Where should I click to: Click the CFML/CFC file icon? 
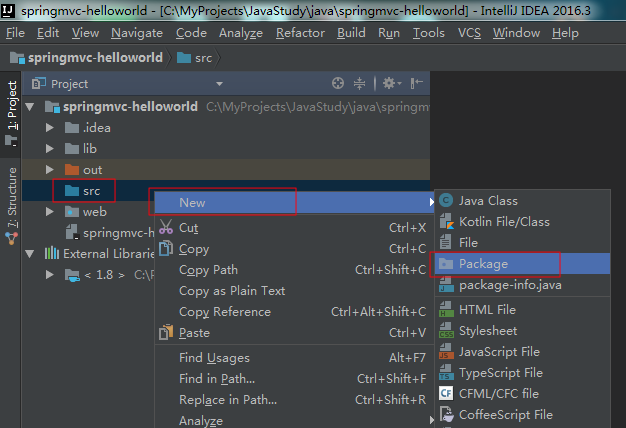[446, 393]
